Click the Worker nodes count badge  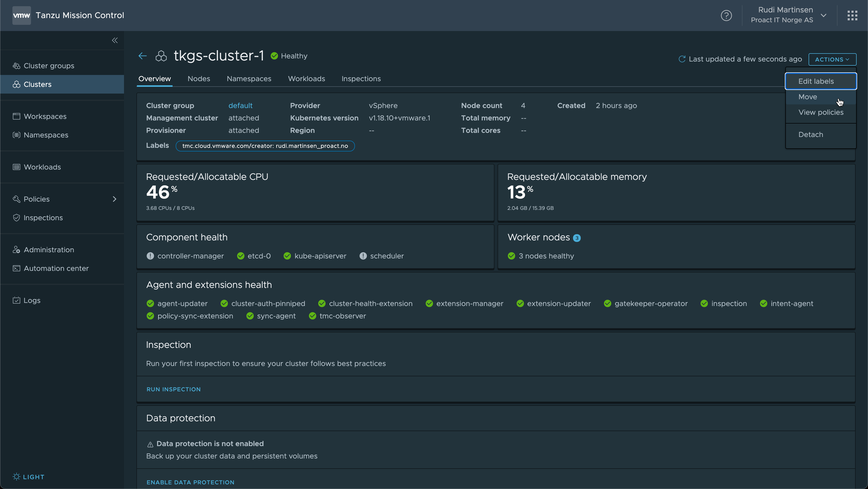[577, 238]
